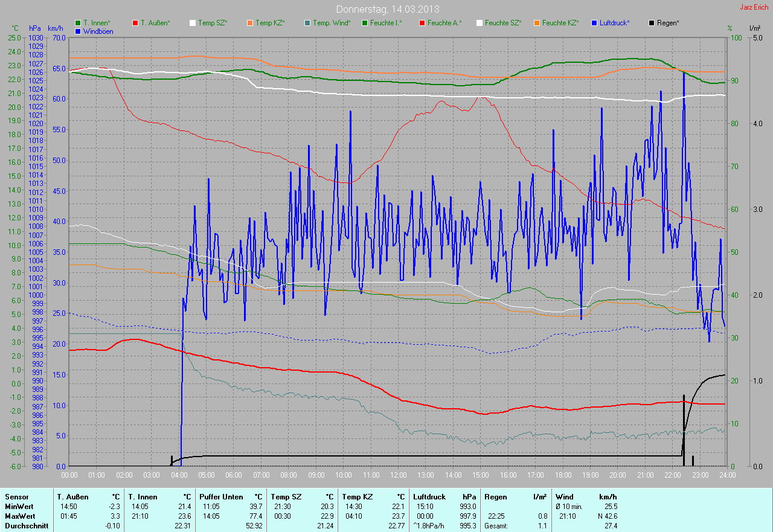The image size is (773, 532).
Task: Click the Luftdruck maximum value '997.9'
Action: pos(467,516)
